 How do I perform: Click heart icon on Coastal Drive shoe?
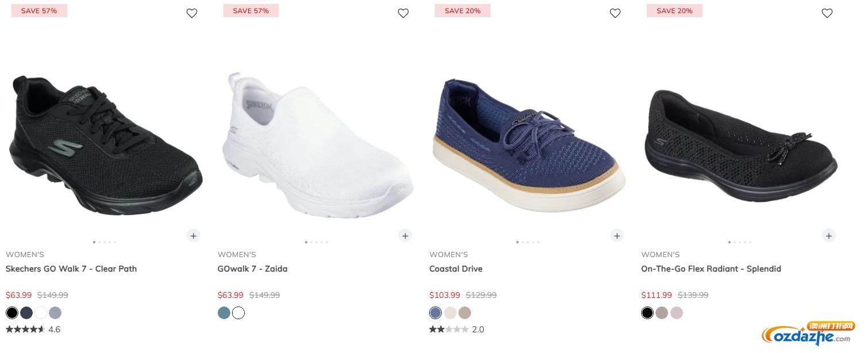pos(615,13)
